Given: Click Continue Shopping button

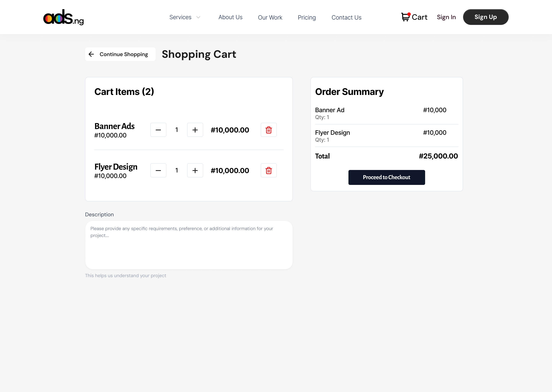Looking at the screenshot, I should coord(123,54).
